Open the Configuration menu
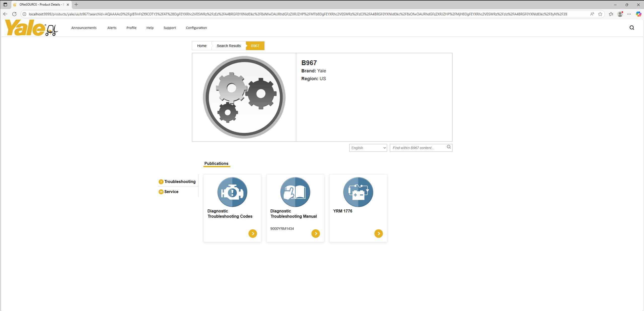 196,28
